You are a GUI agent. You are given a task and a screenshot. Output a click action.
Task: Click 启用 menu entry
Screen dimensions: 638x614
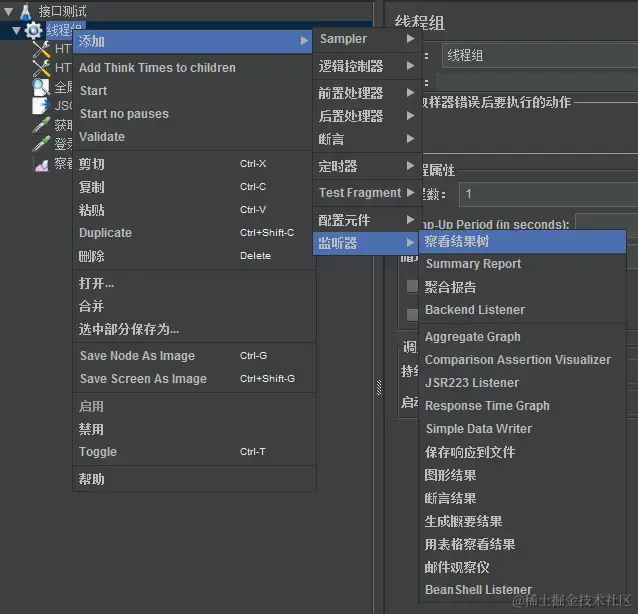(x=194, y=406)
